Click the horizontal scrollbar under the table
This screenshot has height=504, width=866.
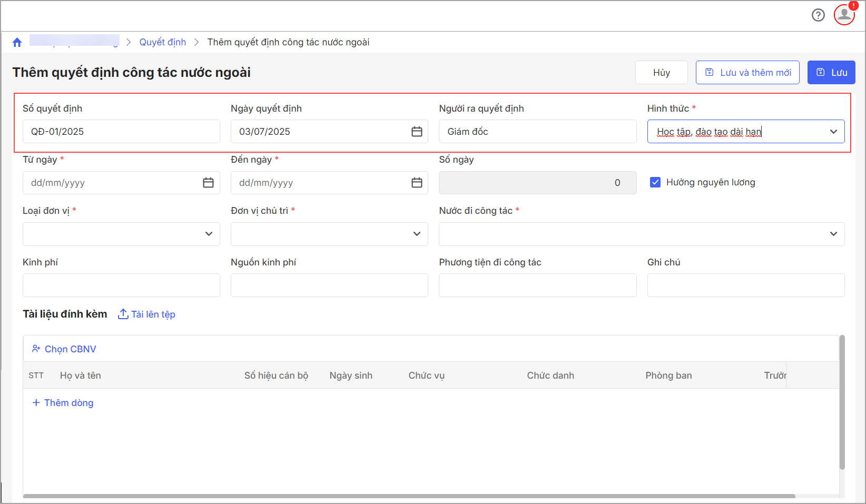(x=409, y=496)
